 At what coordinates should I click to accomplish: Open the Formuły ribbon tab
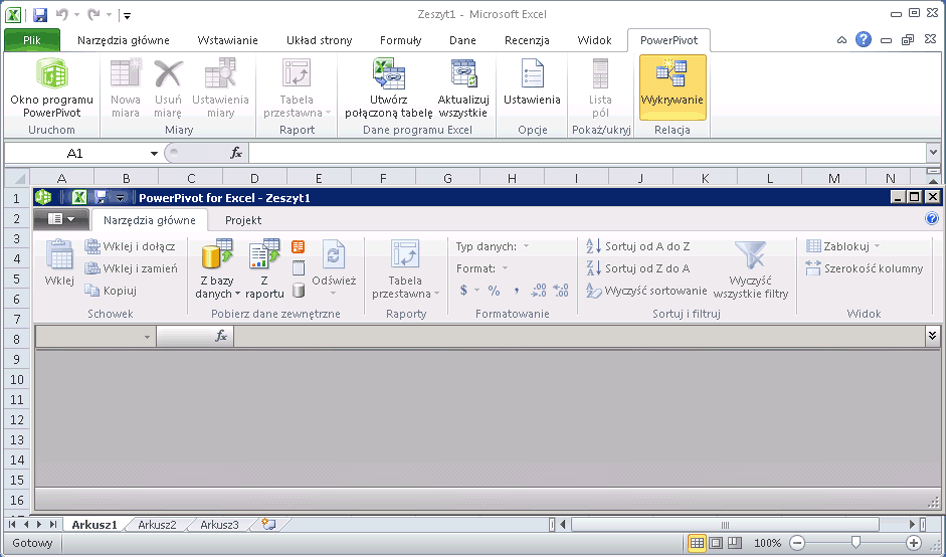400,40
